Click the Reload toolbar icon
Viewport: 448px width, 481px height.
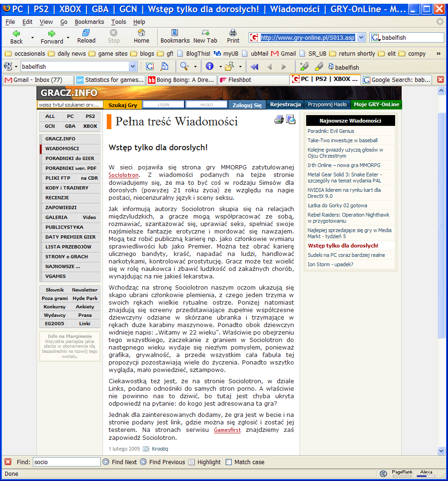[x=86, y=36]
